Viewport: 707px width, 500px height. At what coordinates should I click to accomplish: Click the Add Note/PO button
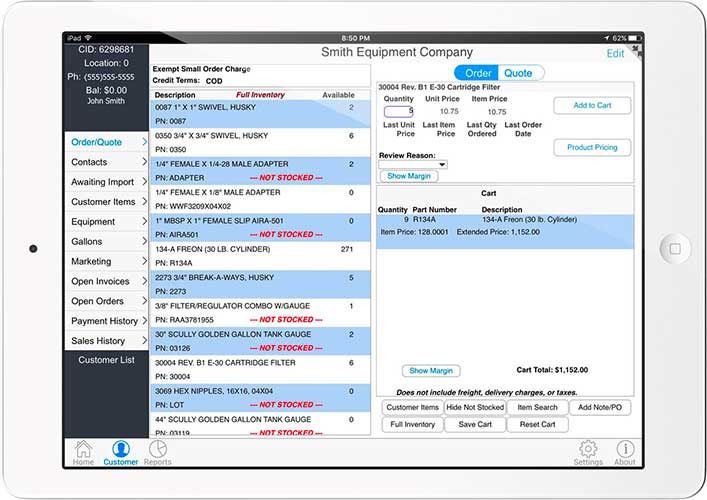600,408
